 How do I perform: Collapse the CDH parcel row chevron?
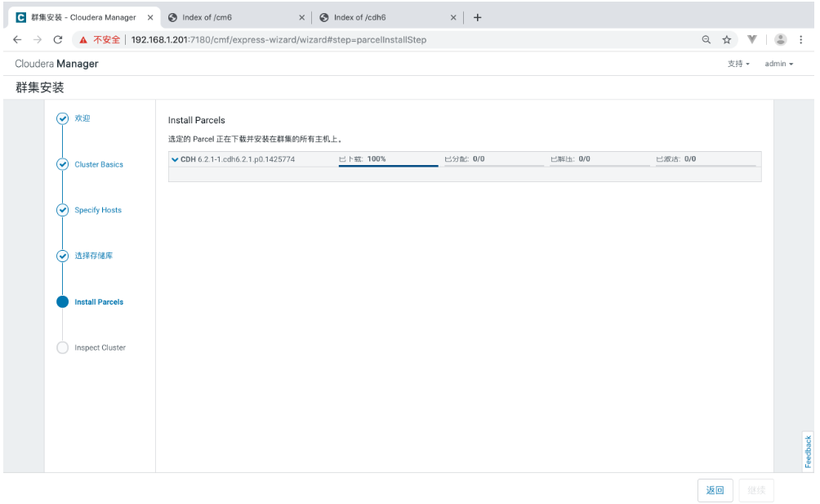pos(175,159)
